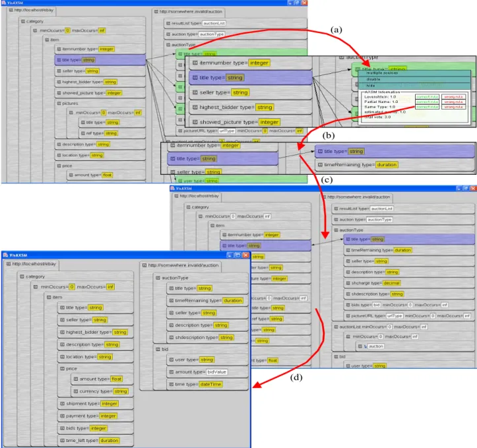
Task: Click timeRemaining duration type value in window (c)
Action: (x=402, y=250)
